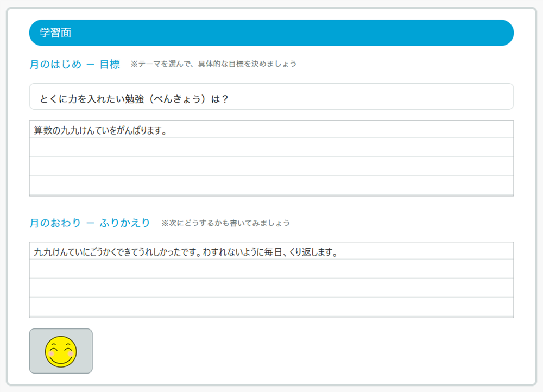Screen dimensions: 543x392
Task: Click the word 算数 in goal text
Action: (x=42, y=131)
